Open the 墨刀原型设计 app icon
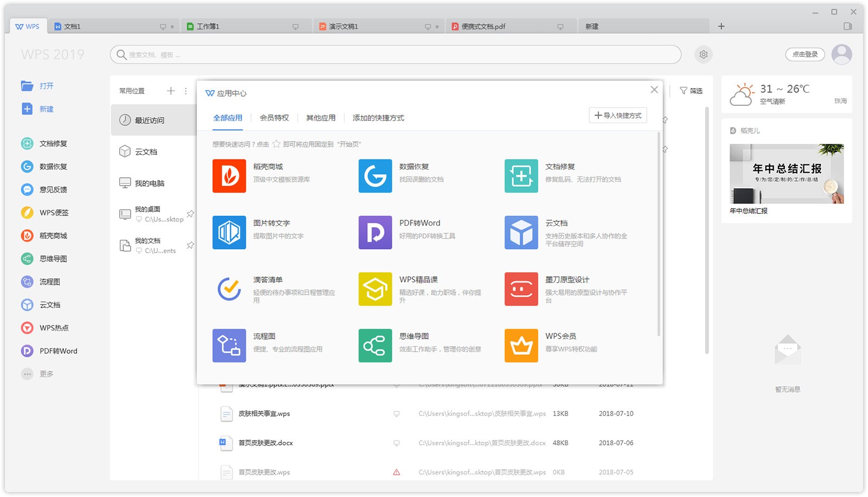The width and height of the screenshot is (868, 497). [521, 289]
